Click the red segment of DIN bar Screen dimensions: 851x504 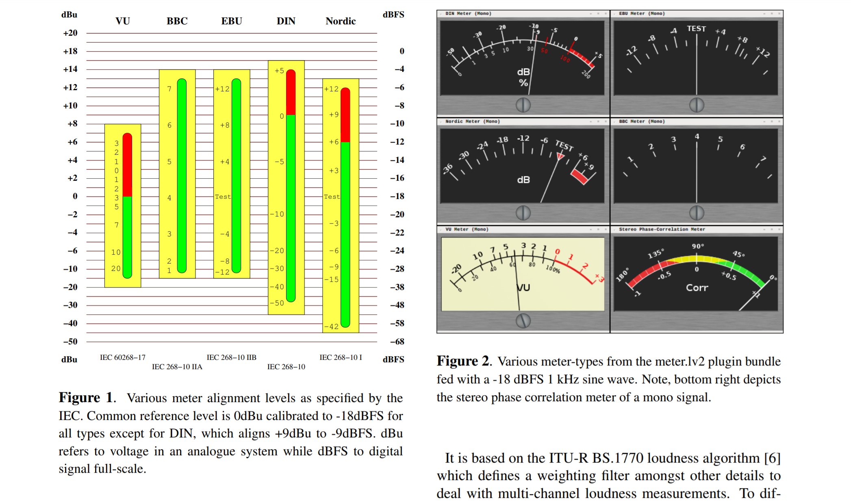[x=291, y=93]
